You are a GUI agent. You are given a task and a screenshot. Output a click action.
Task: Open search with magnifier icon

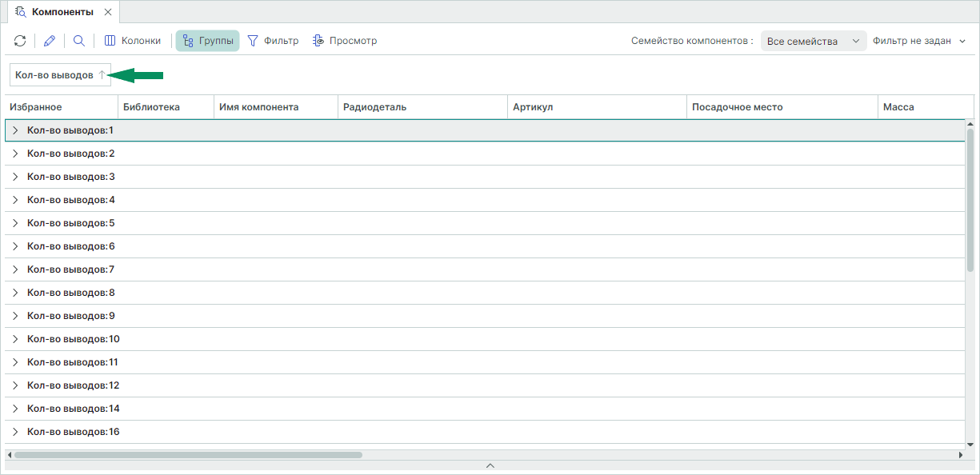click(79, 41)
